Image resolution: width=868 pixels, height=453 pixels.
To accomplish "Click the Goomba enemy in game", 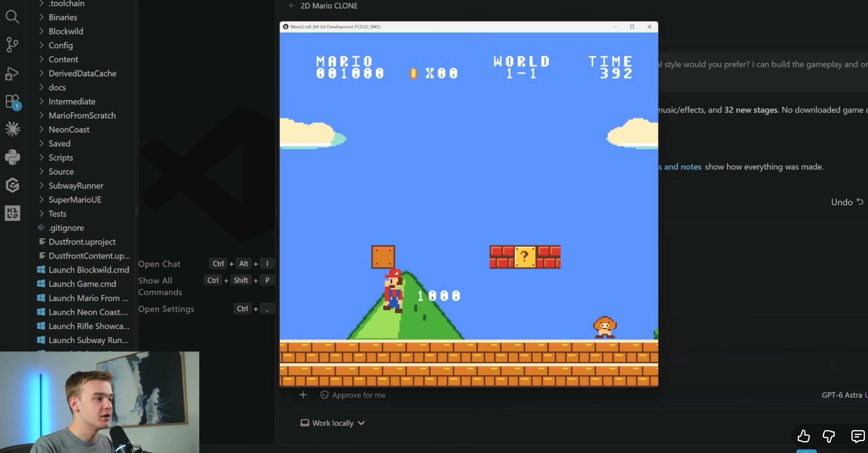I will click(x=604, y=327).
